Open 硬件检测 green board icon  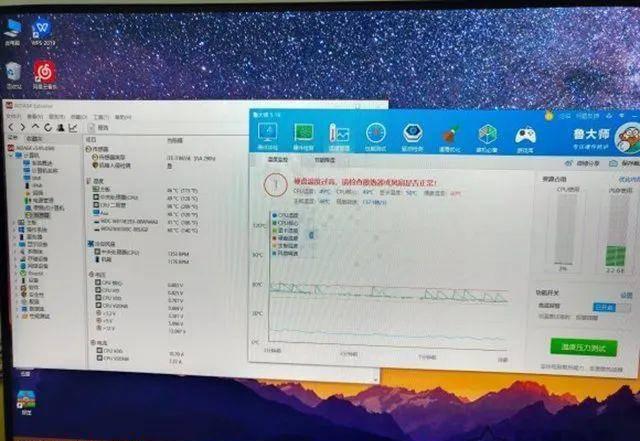pos(303,137)
